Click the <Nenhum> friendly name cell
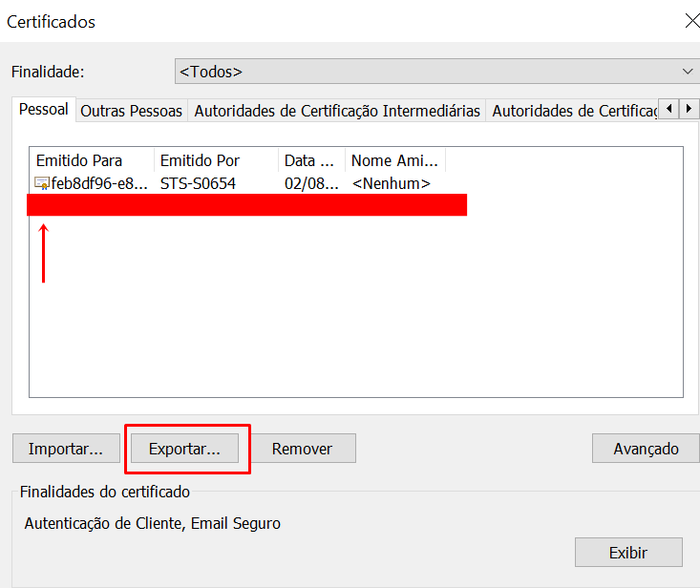The width and height of the screenshot is (700, 588). pos(392,183)
